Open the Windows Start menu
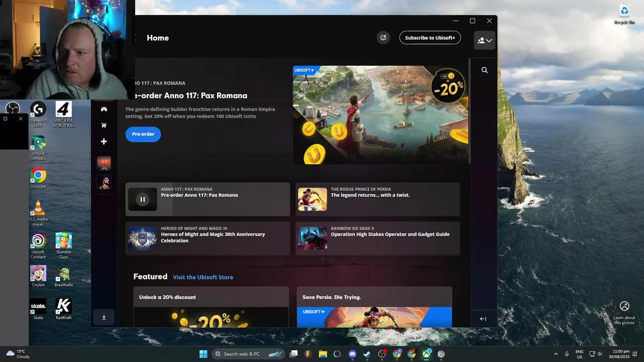 [x=203, y=354]
